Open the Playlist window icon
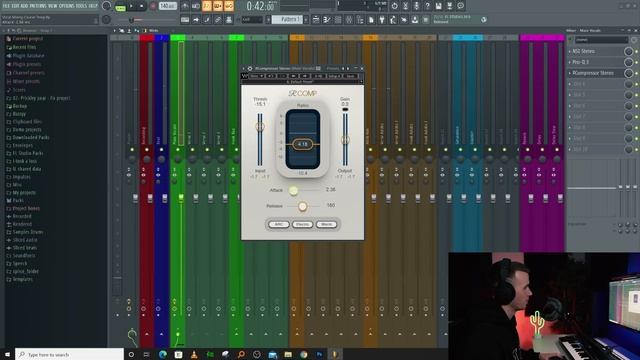The width and height of the screenshot is (640, 360). [x=316, y=19]
